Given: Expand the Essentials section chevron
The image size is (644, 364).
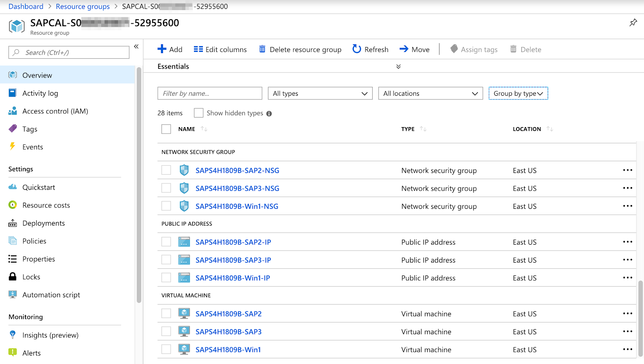Looking at the screenshot, I should [x=398, y=67].
